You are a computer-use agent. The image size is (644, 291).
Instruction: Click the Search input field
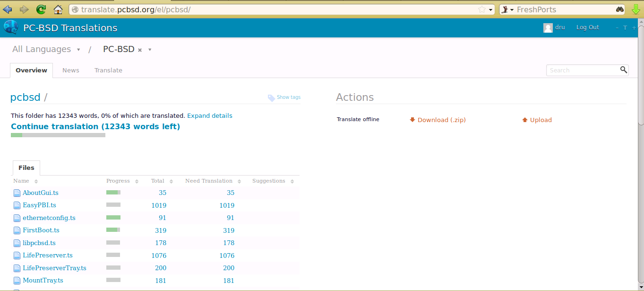[x=583, y=70]
